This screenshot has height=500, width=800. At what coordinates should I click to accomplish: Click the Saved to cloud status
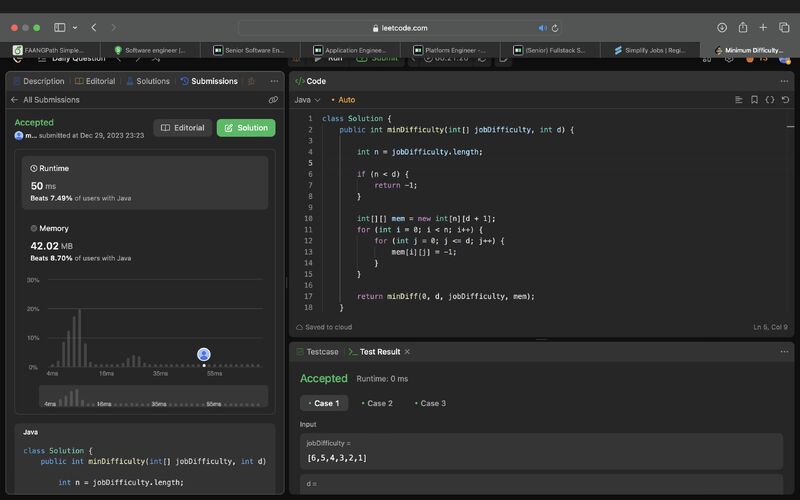324,327
